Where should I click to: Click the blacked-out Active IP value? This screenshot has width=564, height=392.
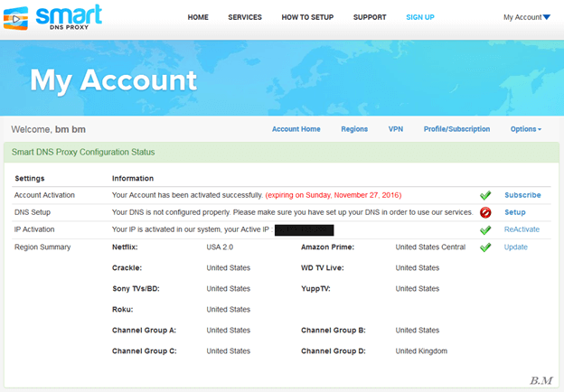tap(305, 230)
